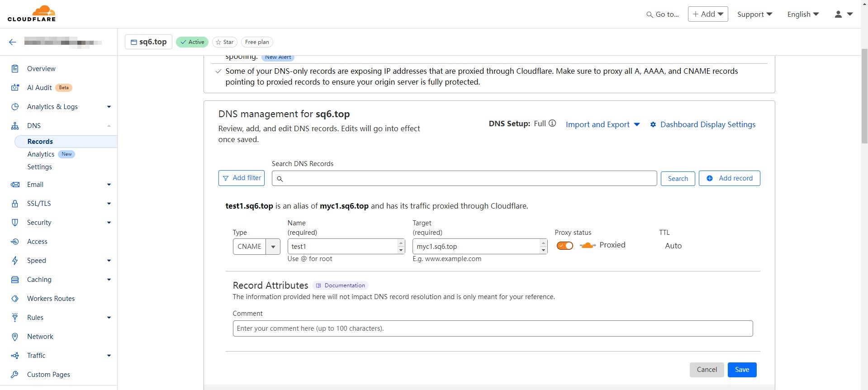Click the AI Audit icon
This screenshot has height=390, width=868.
point(15,88)
